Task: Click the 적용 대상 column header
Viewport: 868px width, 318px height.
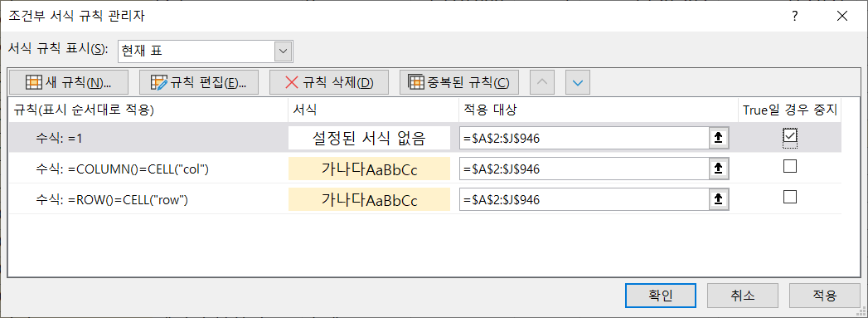Action: 599,110
